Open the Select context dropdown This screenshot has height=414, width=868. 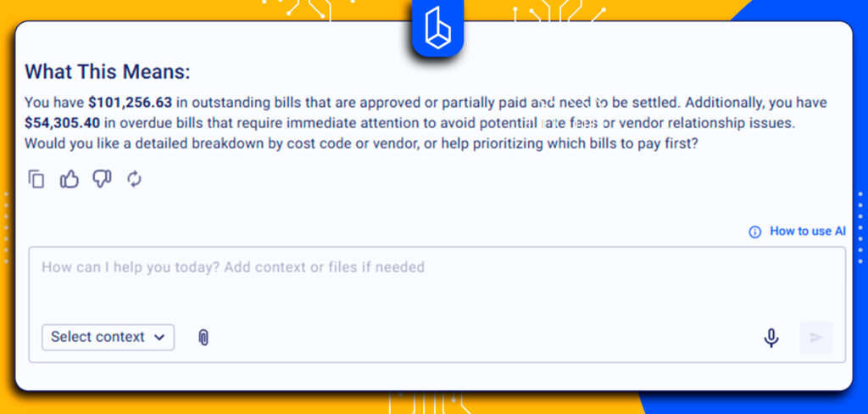coord(108,337)
